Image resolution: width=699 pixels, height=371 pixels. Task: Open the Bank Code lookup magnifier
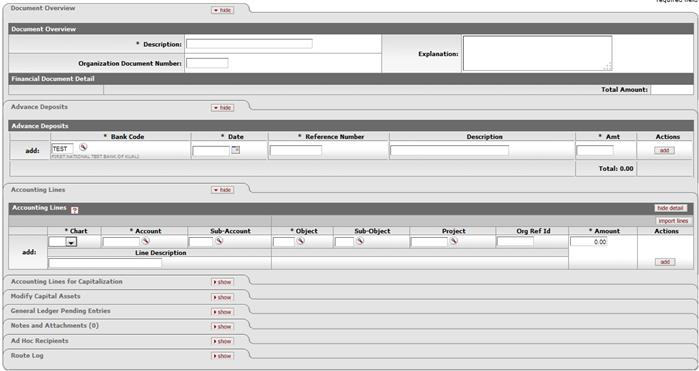tap(83, 147)
